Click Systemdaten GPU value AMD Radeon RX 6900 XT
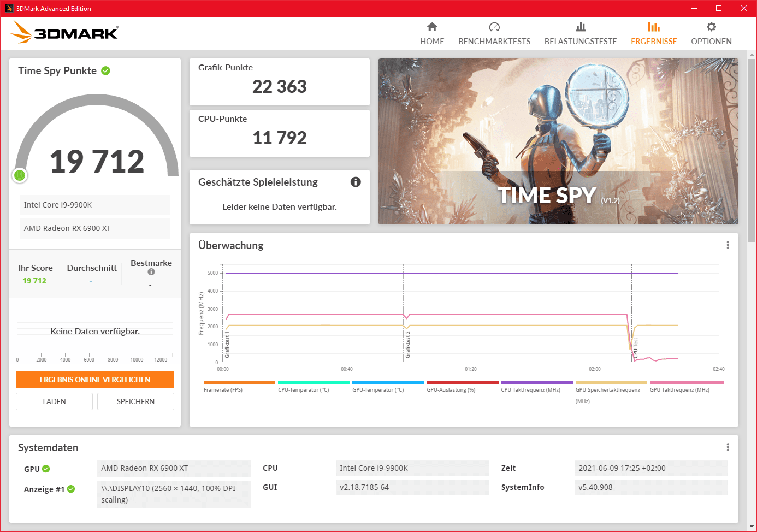This screenshot has height=532, width=757. [174, 468]
